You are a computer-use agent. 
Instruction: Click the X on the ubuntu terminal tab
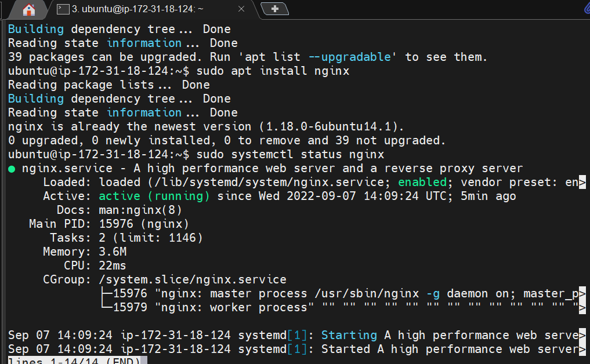[x=241, y=9]
